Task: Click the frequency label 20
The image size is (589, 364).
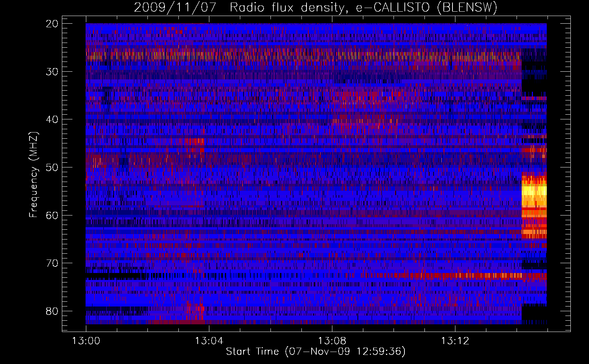Action: 52,24
